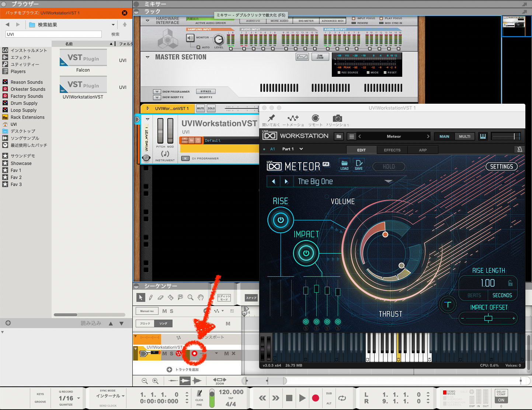
Task: Toggle the SOLO button on the UVIWorkstationVST rack device
Action: [211, 108]
